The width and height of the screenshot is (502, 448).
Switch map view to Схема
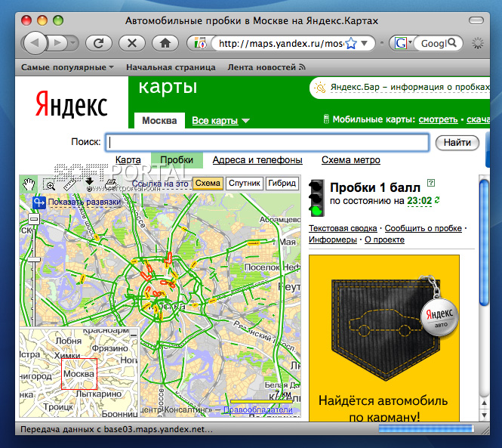tap(208, 184)
